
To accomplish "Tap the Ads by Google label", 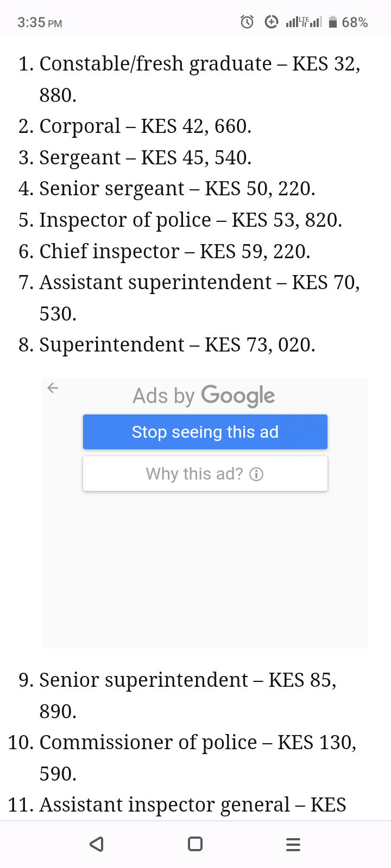I will click(204, 396).
